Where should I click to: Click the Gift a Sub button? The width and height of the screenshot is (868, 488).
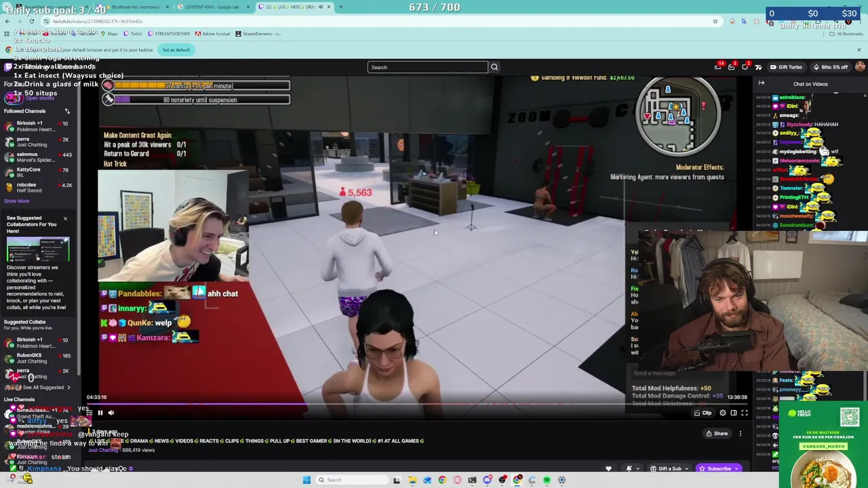(x=667, y=468)
